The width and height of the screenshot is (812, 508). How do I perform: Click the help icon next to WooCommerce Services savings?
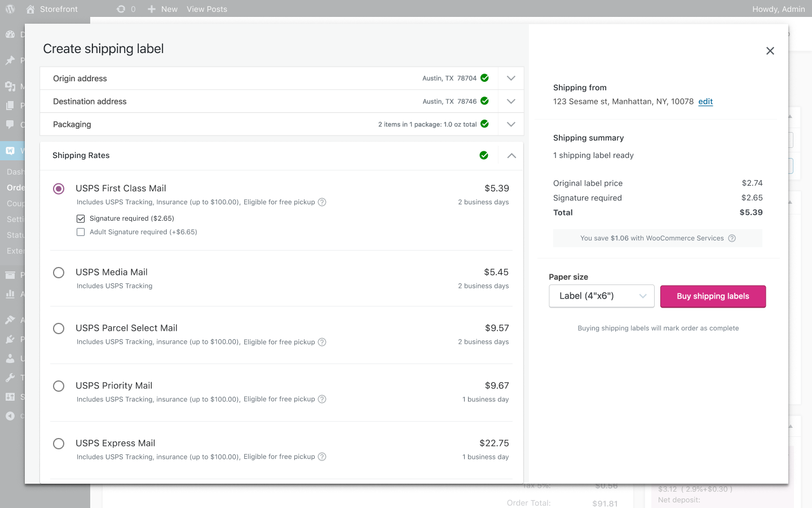point(732,238)
